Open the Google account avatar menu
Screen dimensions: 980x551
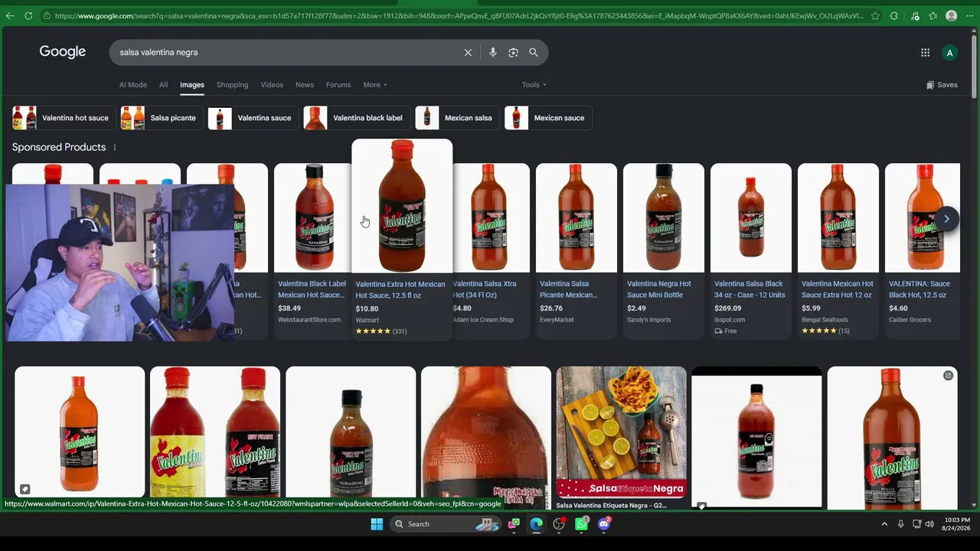coord(949,53)
